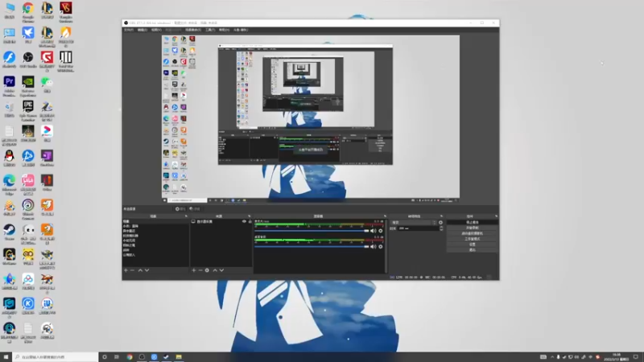Open the Tools menu in OBS
The image size is (644, 362).
[x=210, y=30]
